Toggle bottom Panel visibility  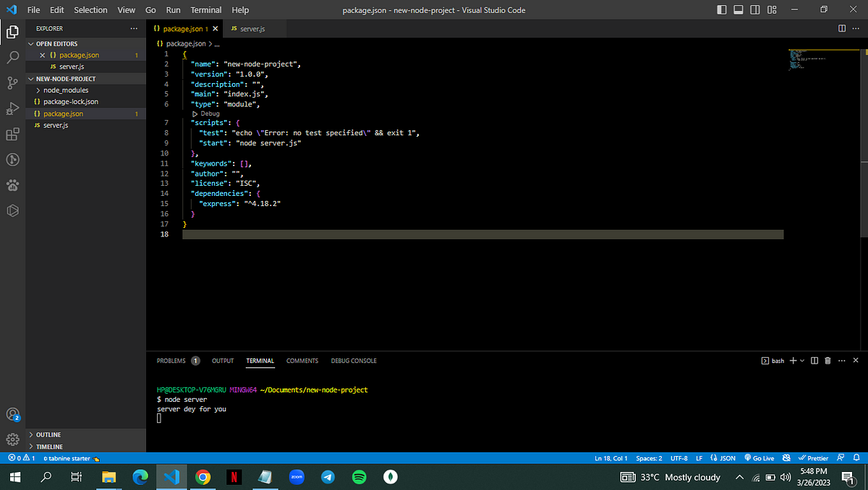(739, 10)
